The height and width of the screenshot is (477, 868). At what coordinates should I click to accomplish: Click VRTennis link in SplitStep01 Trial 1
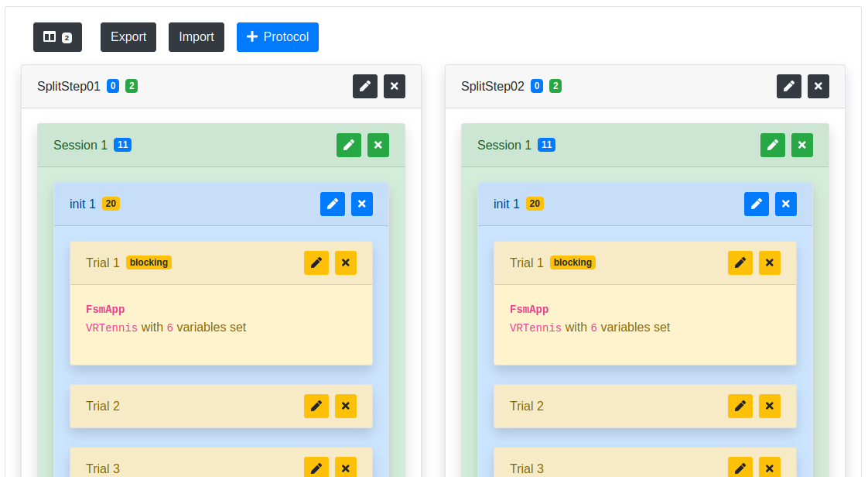112,328
